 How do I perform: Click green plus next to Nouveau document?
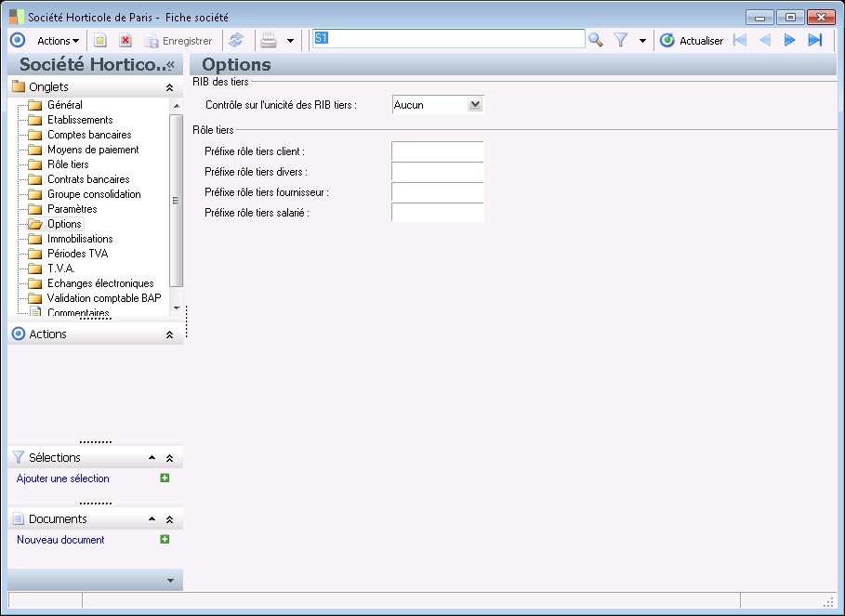(165, 540)
